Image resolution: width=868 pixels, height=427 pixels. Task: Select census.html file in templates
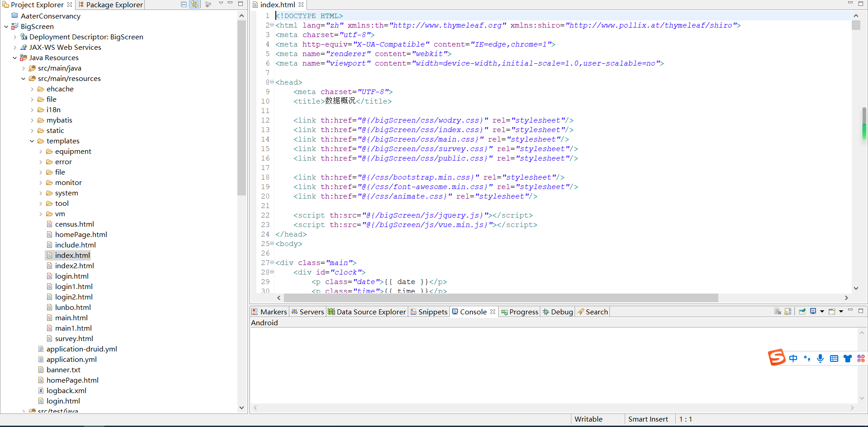[75, 224]
